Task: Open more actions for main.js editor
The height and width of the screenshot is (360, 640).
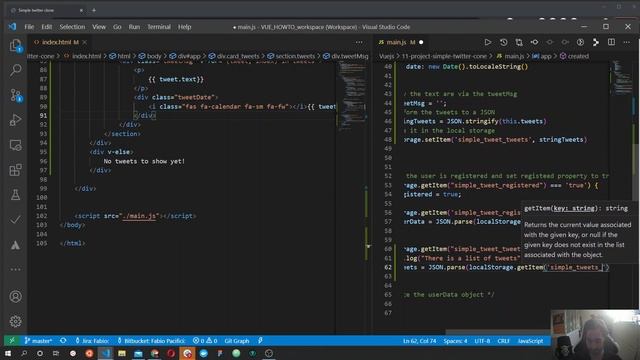Action: coord(627,42)
